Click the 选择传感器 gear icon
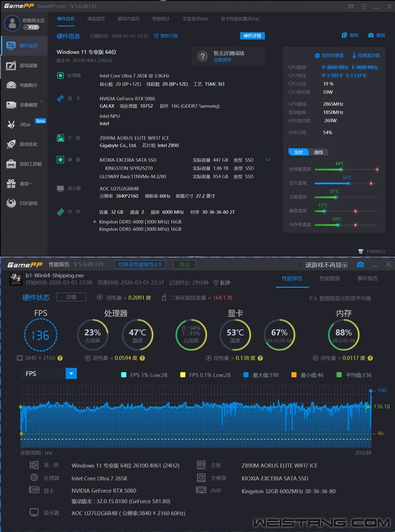 click(x=317, y=56)
